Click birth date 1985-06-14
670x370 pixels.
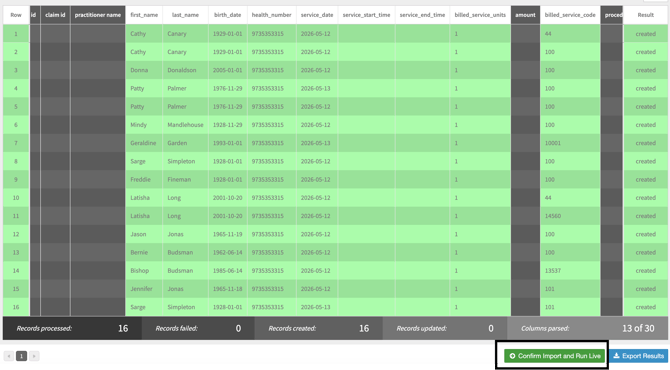point(228,270)
